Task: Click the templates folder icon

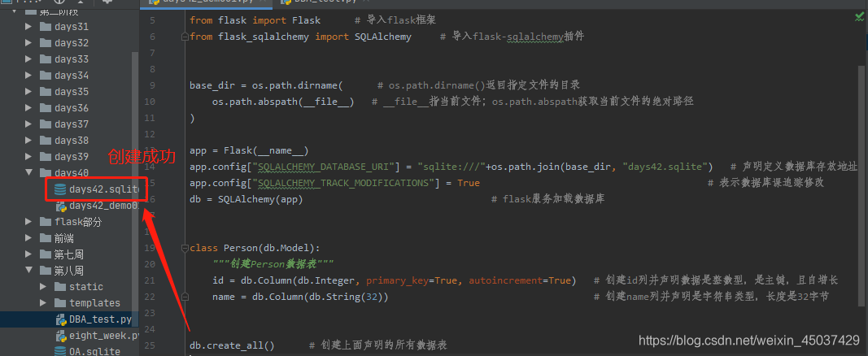Action: point(59,303)
